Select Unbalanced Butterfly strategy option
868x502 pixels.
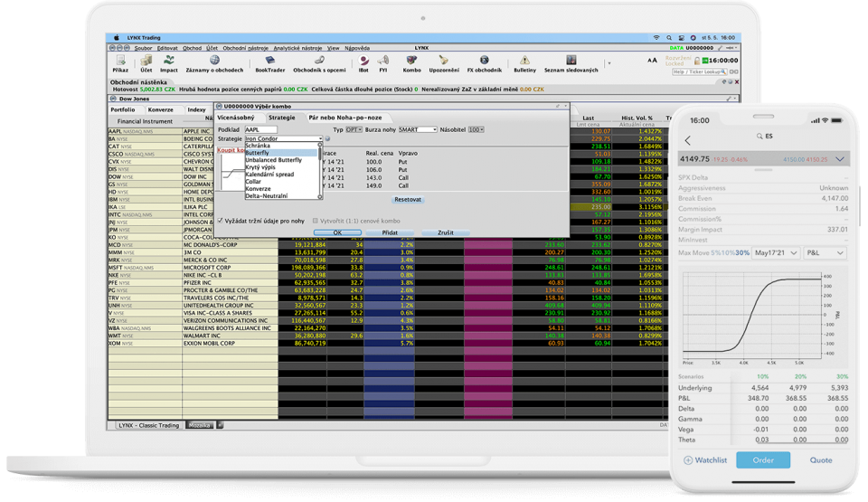point(281,159)
